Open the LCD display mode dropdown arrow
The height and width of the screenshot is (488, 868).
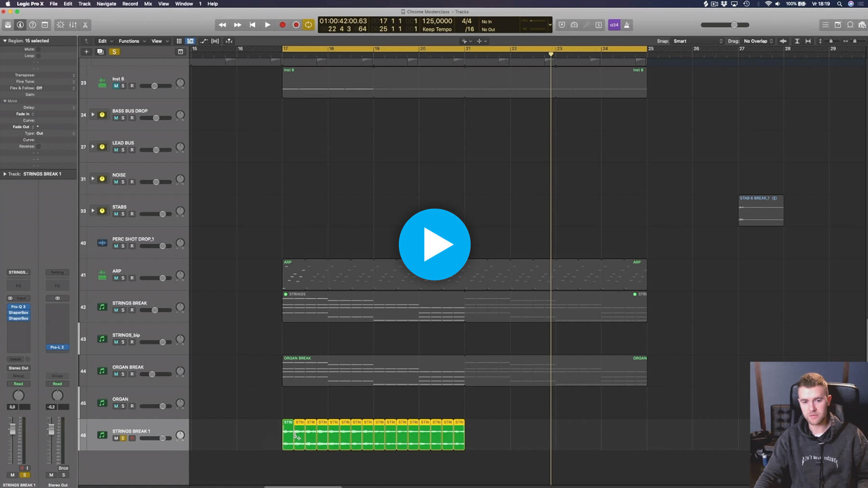click(550, 25)
